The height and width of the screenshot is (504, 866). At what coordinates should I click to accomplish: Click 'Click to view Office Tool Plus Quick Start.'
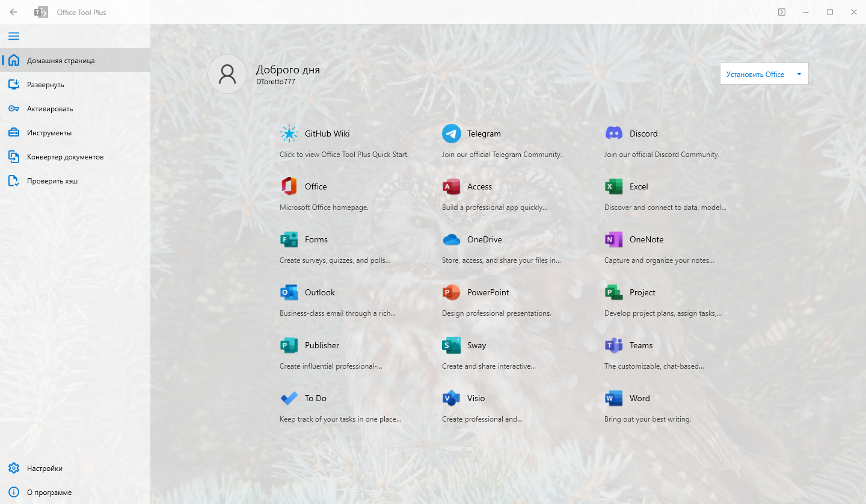(344, 155)
